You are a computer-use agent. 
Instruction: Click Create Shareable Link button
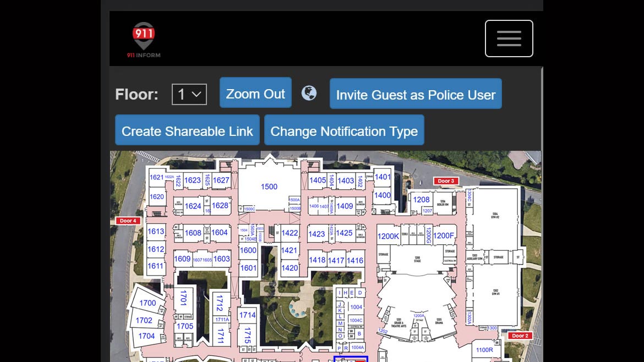pyautogui.click(x=187, y=131)
